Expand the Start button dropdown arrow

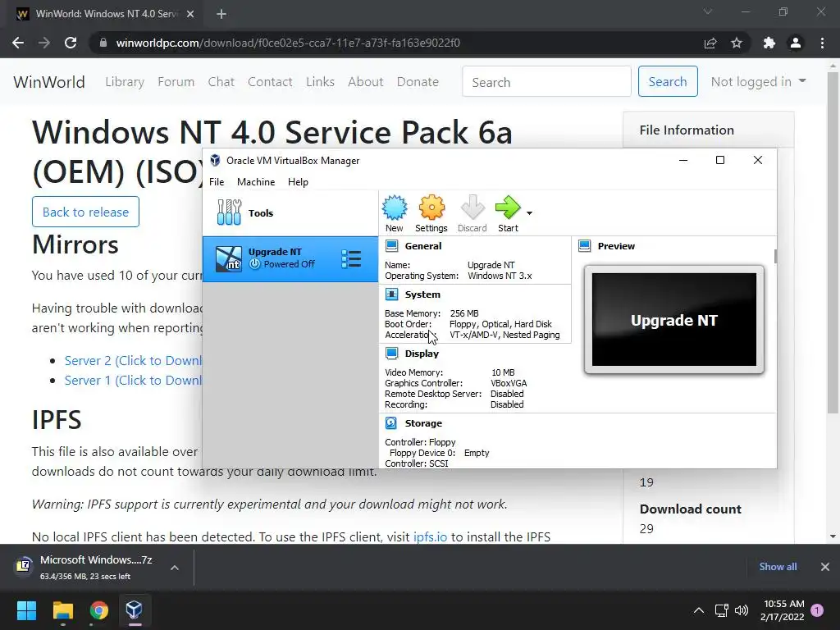pyautogui.click(x=529, y=213)
